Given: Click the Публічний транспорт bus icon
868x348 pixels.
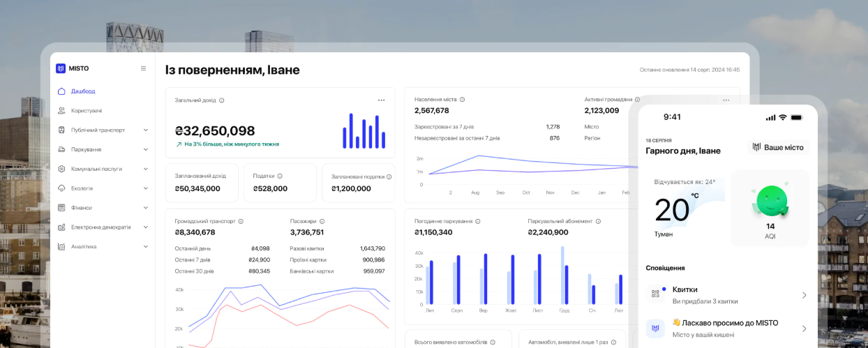Looking at the screenshot, I should [x=61, y=130].
